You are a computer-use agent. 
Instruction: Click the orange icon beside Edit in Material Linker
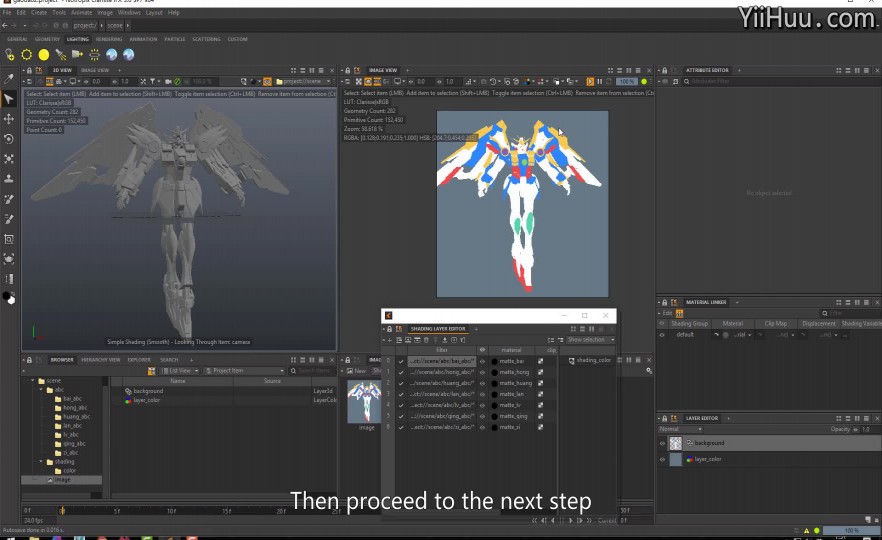(x=680, y=313)
